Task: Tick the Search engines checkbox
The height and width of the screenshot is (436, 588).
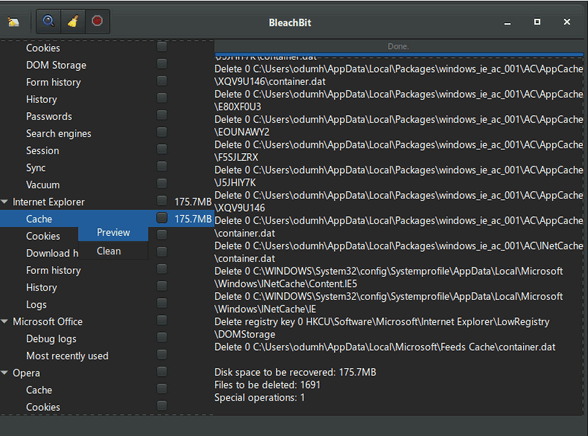Action: [x=162, y=132]
